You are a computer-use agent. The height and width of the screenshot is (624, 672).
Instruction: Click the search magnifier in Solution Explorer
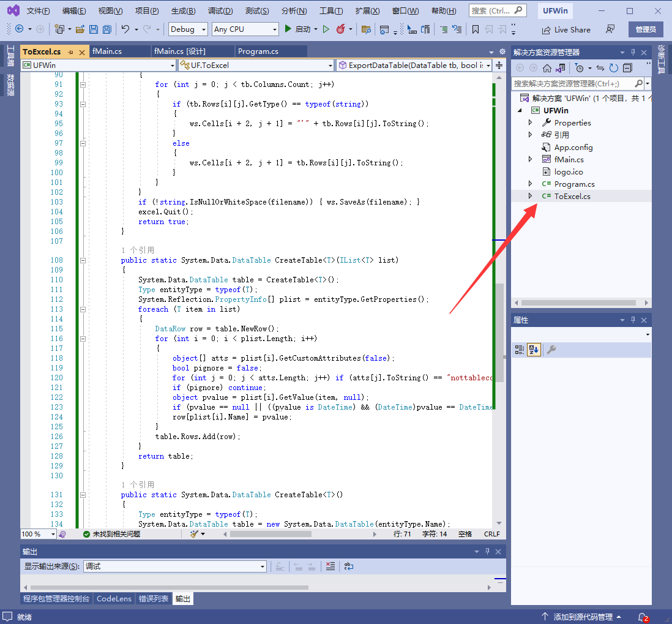tap(638, 83)
